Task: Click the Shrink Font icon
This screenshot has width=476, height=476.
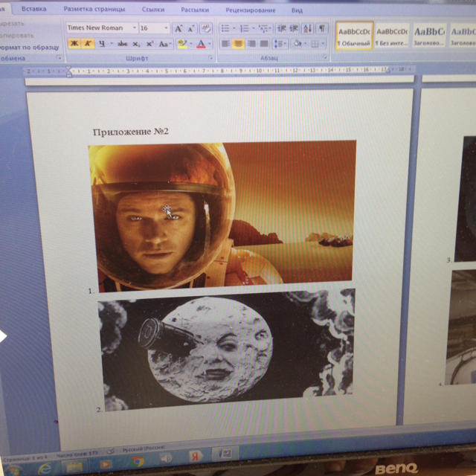Action: click(x=191, y=29)
